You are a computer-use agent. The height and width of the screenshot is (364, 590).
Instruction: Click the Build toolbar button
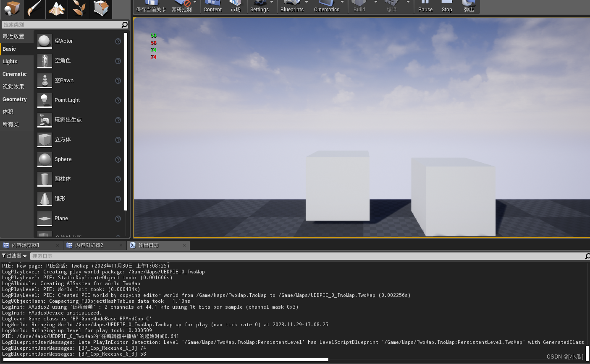[x=359, y=6]
